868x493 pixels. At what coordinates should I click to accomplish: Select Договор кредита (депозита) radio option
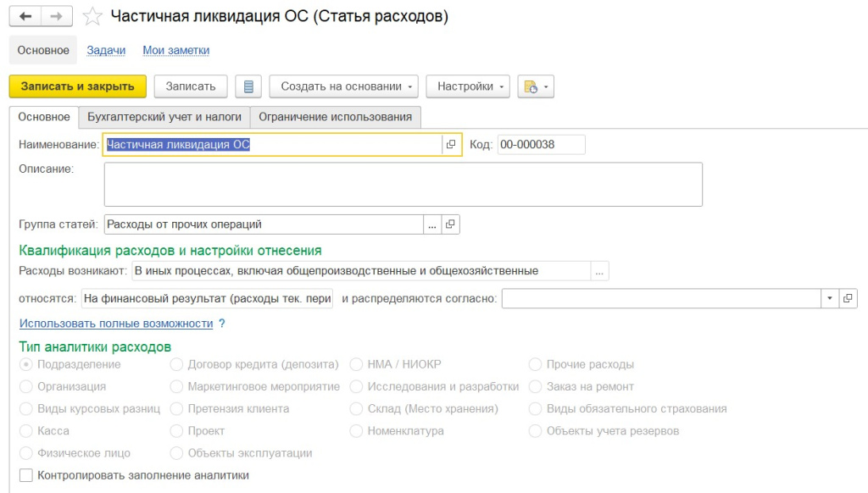(x=176, y=364)
